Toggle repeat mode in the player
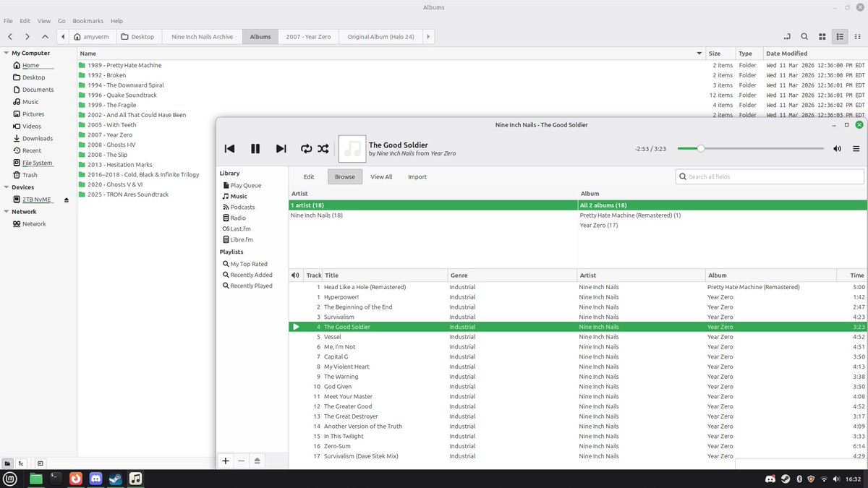 point(306,148)
